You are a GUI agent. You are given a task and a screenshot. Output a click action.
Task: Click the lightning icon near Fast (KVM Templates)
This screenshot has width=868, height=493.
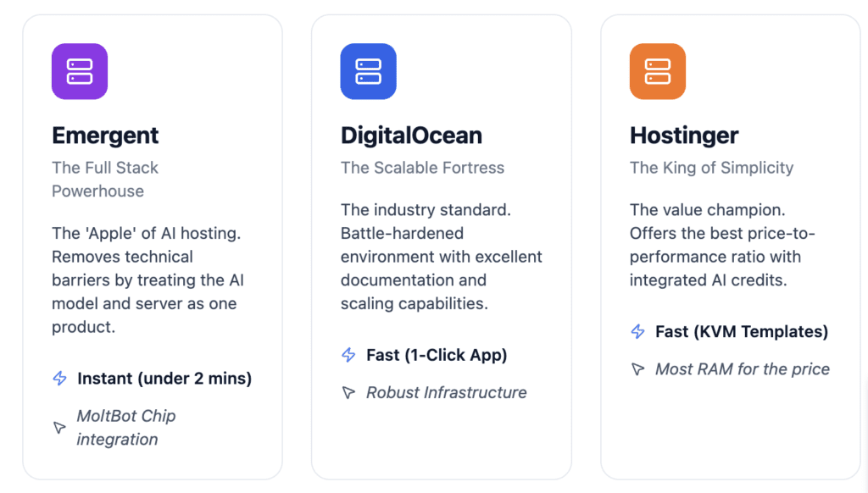[x=637, y=331]
